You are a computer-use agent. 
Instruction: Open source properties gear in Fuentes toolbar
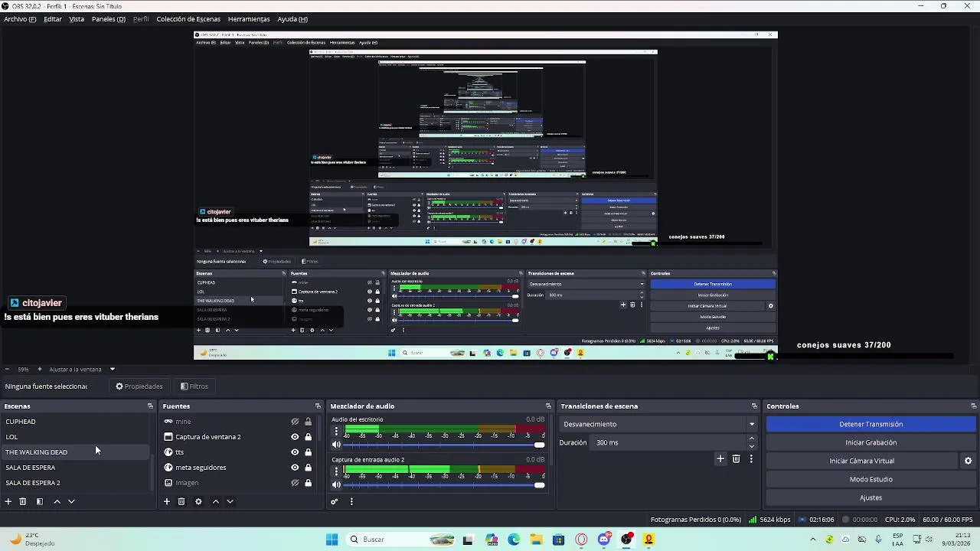[x=198, y=501]
